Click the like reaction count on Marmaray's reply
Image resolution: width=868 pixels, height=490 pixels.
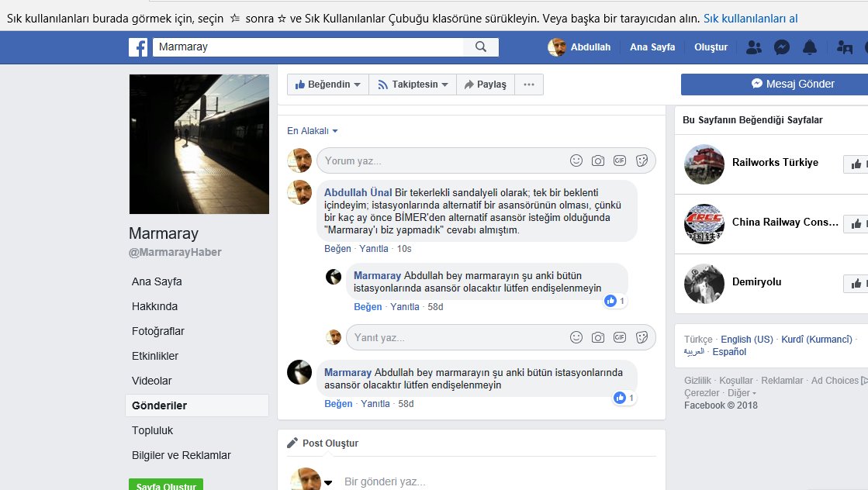(x=615, y=301)
